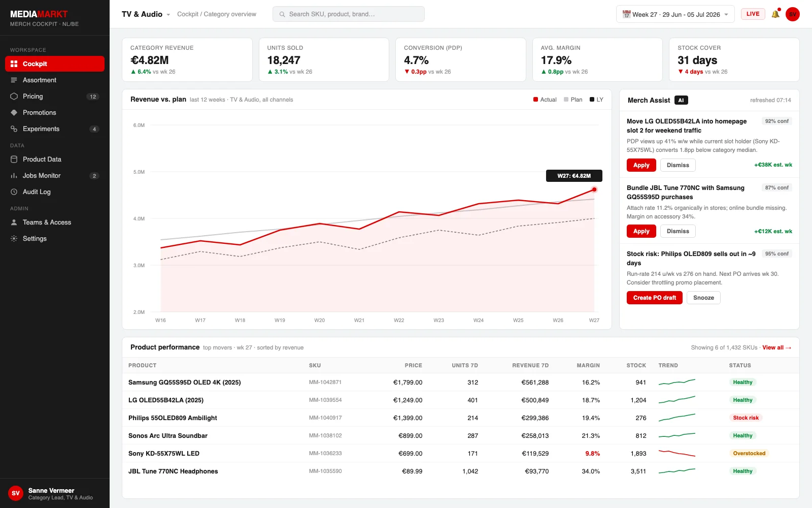Image resolution: width=812 pixels, height=508 pixels.
Task: Click the MediaMarkt logo
Action: (39, 14)
